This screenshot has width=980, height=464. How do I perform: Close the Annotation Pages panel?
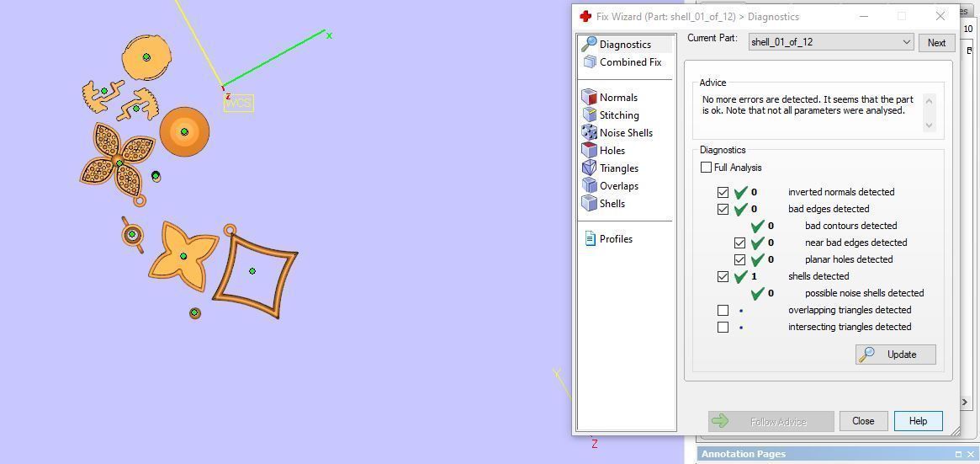pyautogui.click(x=972, y=454)
